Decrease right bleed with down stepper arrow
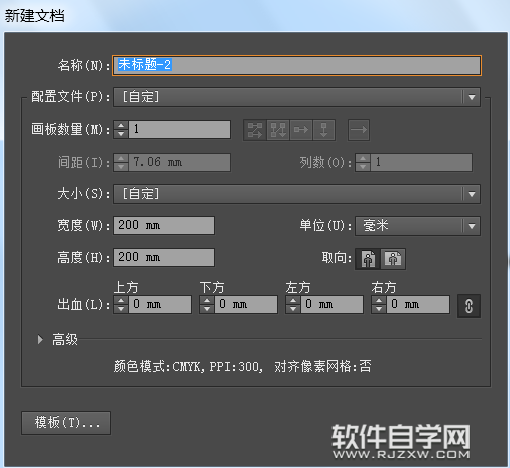 click(x=379, y=309)
